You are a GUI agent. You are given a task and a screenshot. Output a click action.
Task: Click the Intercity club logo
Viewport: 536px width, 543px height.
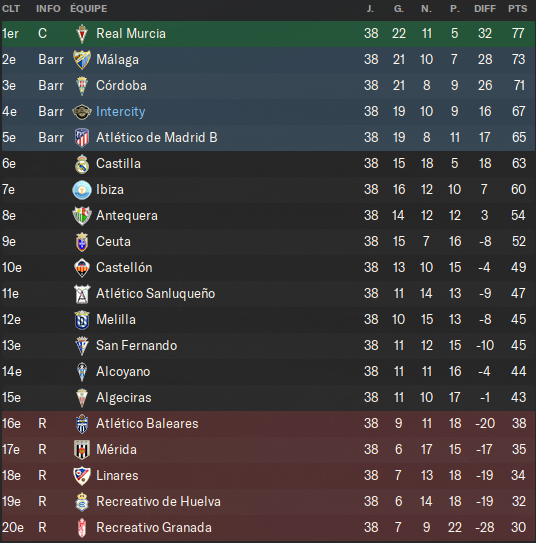(x=82, y=112)
